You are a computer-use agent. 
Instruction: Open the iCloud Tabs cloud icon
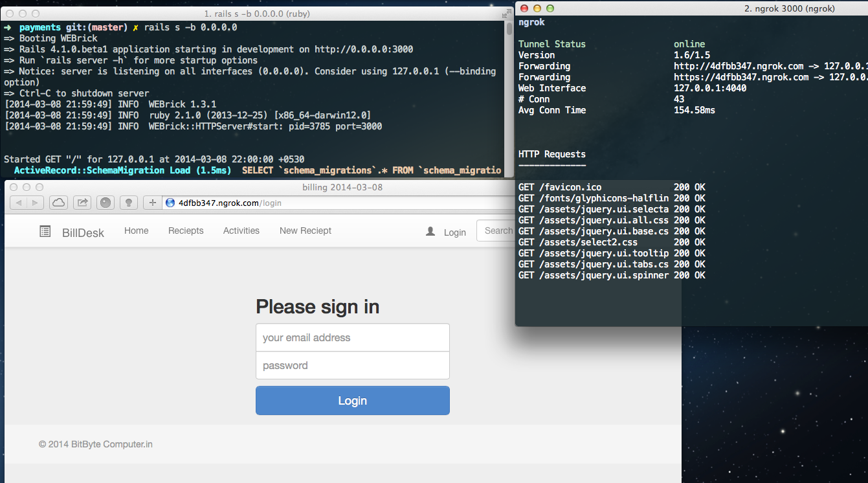(x=58, y=203)
